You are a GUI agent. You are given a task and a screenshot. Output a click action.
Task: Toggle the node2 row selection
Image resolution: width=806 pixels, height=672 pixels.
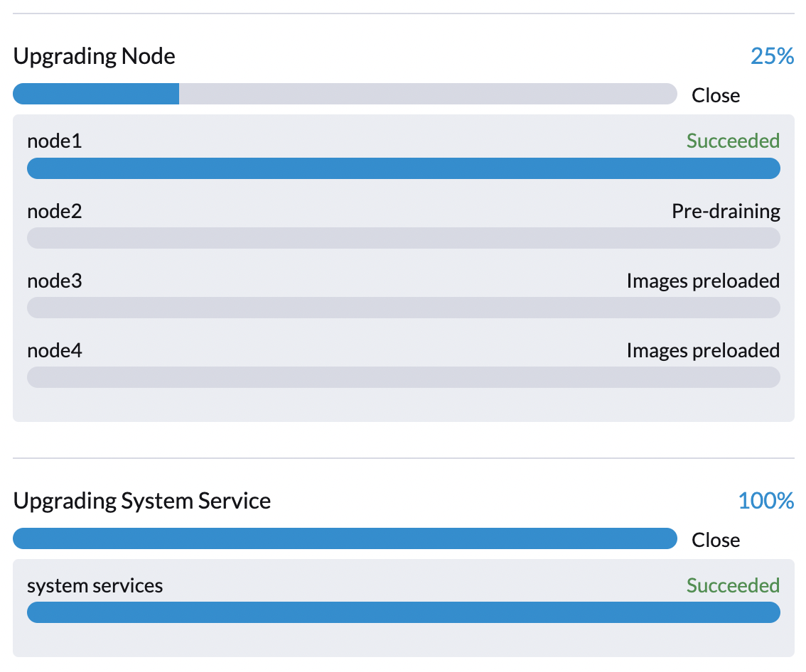click(x=54, y=211)
